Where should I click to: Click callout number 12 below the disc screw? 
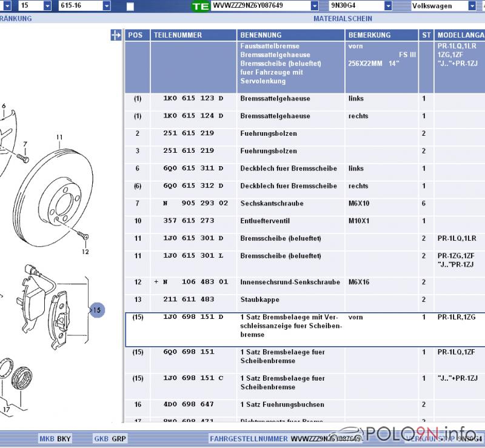(x=85, y=252)
